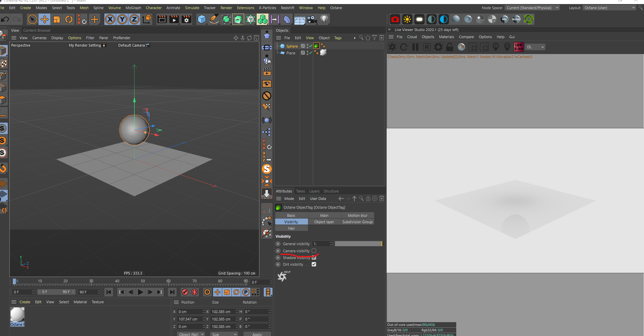Activate the Rotate tool in top toolbar

69,19
